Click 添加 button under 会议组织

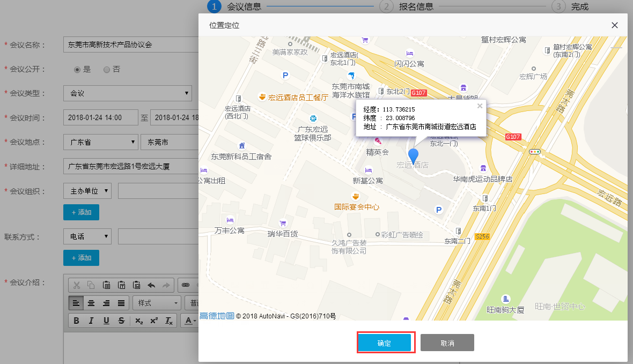(x=81, y=212)
